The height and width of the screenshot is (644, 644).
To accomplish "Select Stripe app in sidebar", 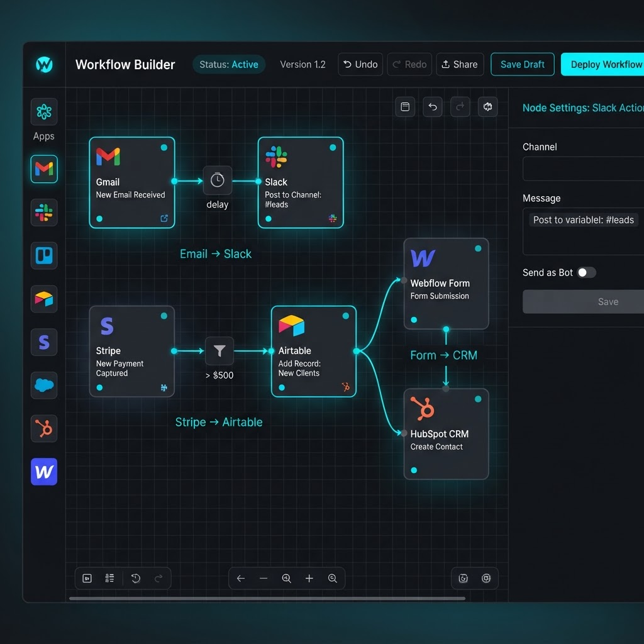I will pyautogui.click(x=44, y=341).
